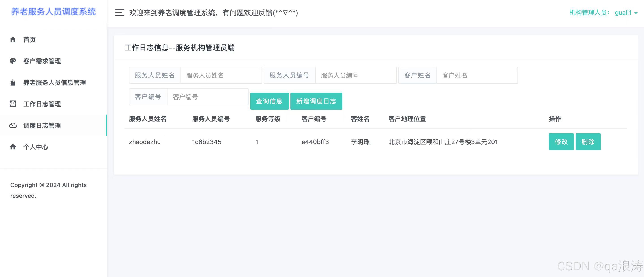Go to 客户需求管理 menu item
644x277 pixels.
tap(42, 61)
